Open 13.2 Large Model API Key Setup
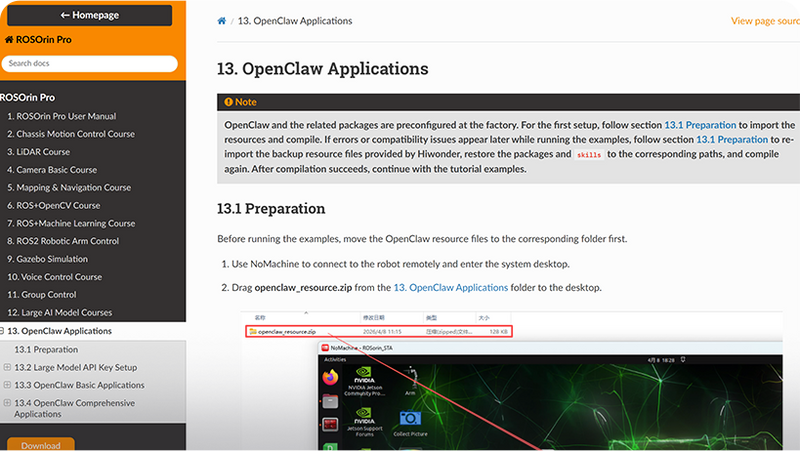The image size is (800, 451). coord(76,367)
